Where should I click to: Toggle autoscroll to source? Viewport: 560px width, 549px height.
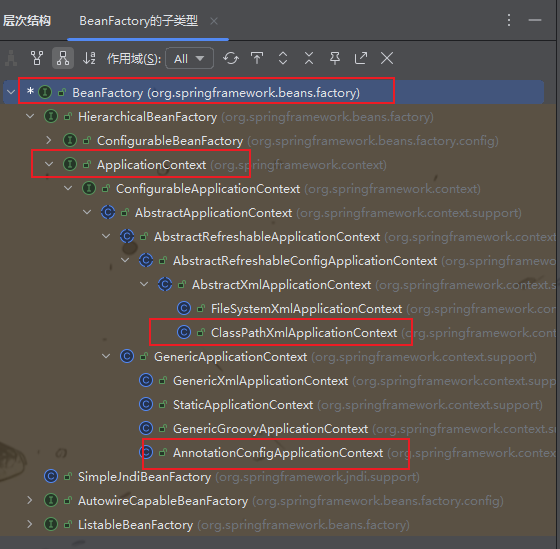[257, 58]
